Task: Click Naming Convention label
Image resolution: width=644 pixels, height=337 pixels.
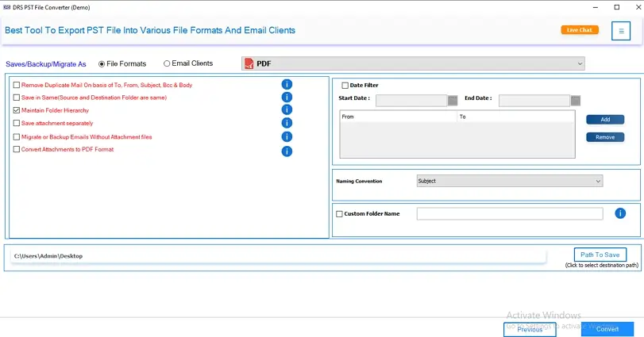Action: coord(359,182)
